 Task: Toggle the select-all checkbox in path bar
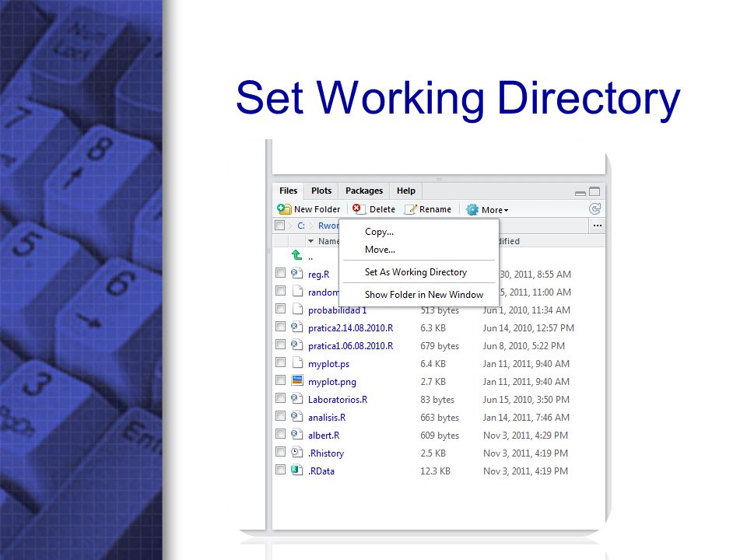[x=280, y=226]
